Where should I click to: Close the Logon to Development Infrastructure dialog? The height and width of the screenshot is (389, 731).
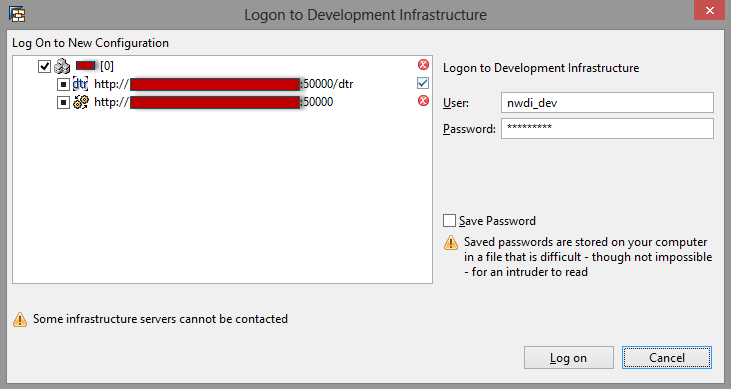click(x=710, y=10)
